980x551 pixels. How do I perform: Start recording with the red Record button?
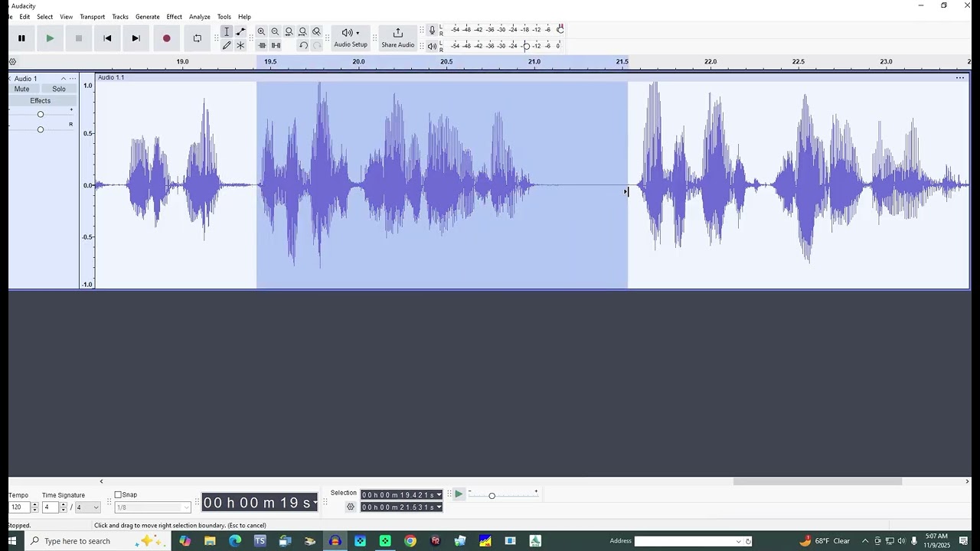(x=166, y=38)
